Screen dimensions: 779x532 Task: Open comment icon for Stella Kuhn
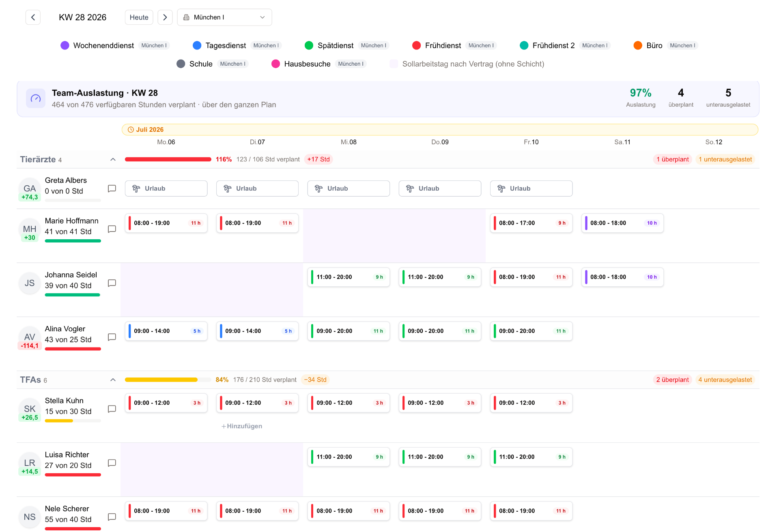pyautogui.click(x=112, y=409)
